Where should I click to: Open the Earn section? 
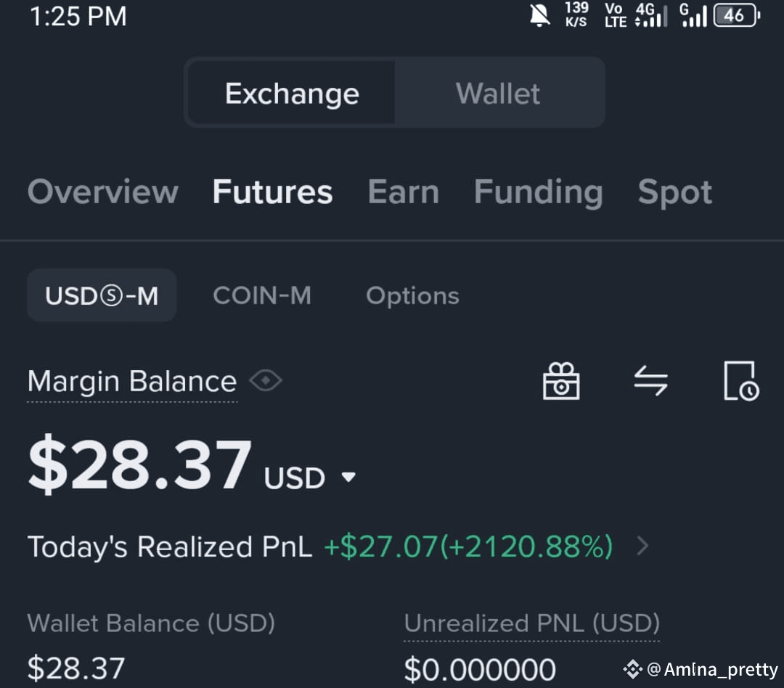tap(403, 192)
